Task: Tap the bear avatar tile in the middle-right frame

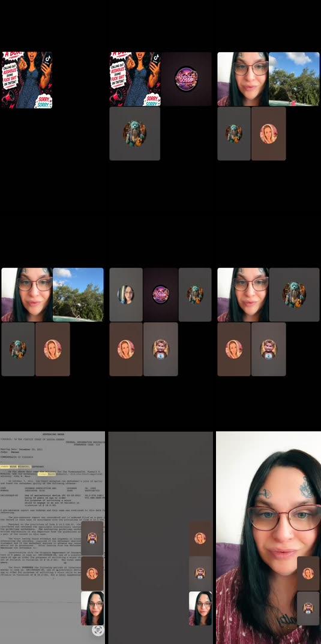Action: point(268,349)
